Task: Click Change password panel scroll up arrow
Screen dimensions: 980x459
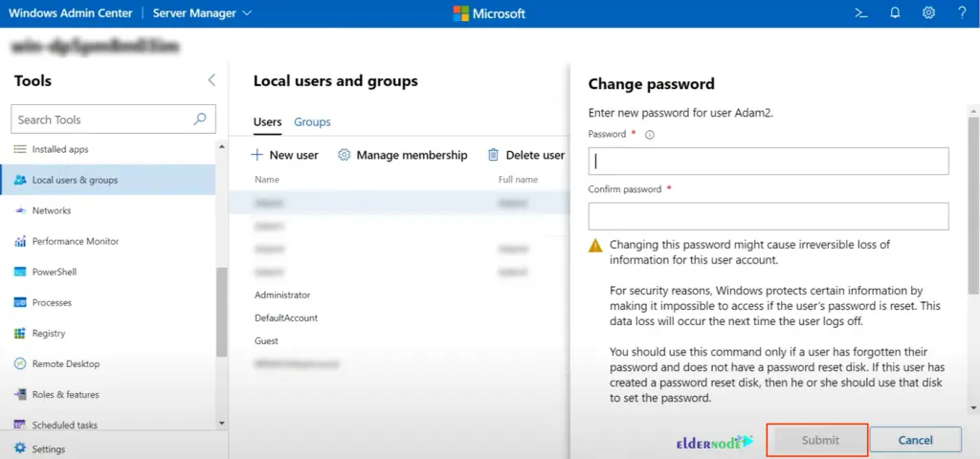Action: (x=973, y=111)
